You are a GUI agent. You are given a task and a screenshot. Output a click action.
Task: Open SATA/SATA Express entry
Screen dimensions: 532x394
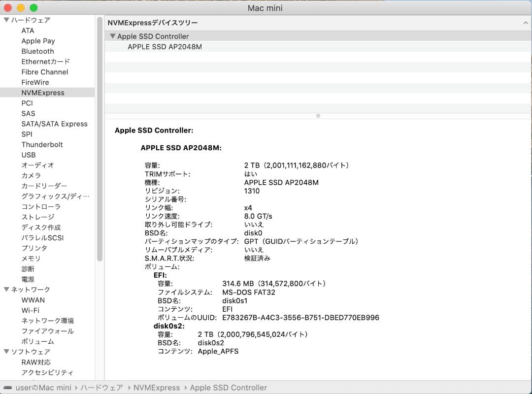(54, 124)
